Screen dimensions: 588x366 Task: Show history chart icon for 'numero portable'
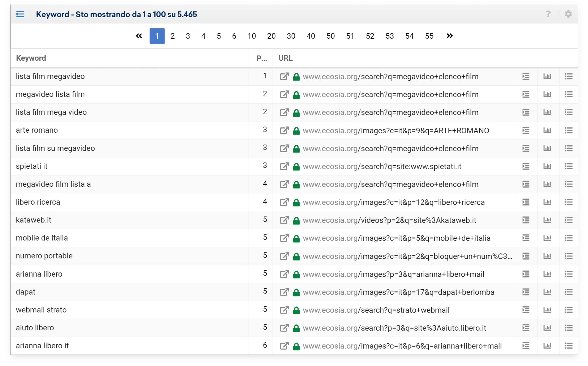pos(547,256)
